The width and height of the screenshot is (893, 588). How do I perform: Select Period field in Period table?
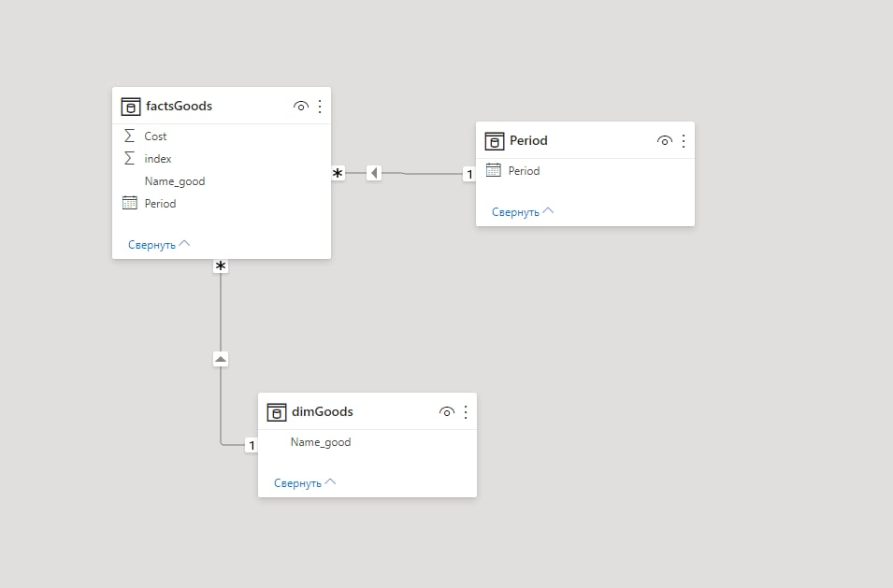585,171
